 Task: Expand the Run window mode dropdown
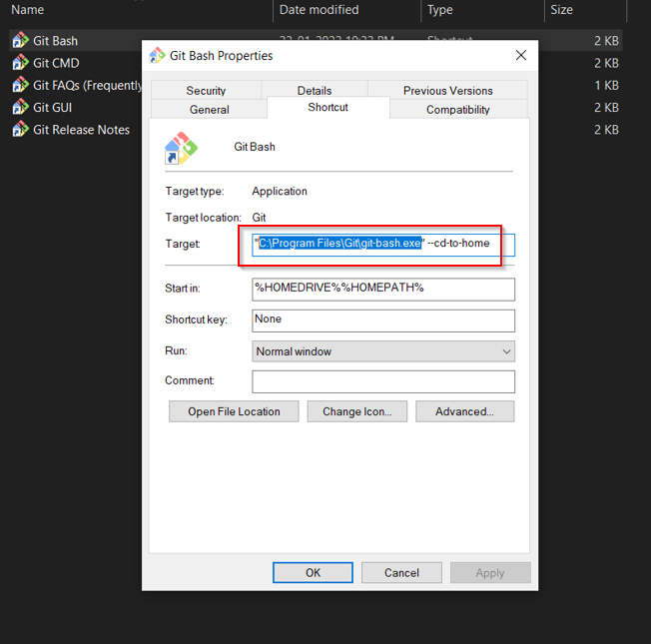pyautogui.click(x=383, y=351)
